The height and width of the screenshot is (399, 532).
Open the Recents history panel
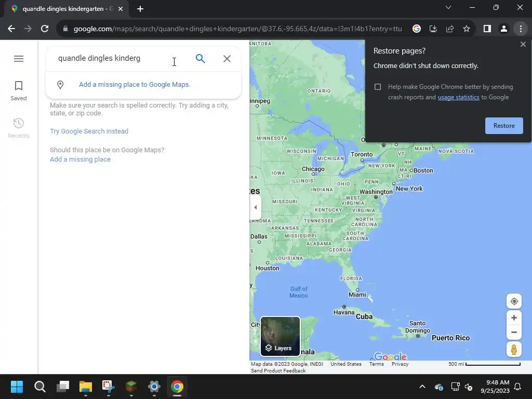[19, 128]
